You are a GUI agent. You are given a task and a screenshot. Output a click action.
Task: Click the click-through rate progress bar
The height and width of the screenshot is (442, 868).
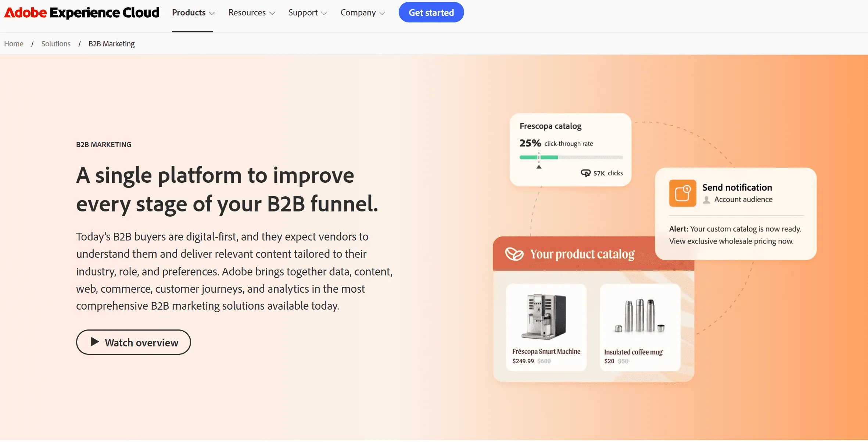point(571,157)
